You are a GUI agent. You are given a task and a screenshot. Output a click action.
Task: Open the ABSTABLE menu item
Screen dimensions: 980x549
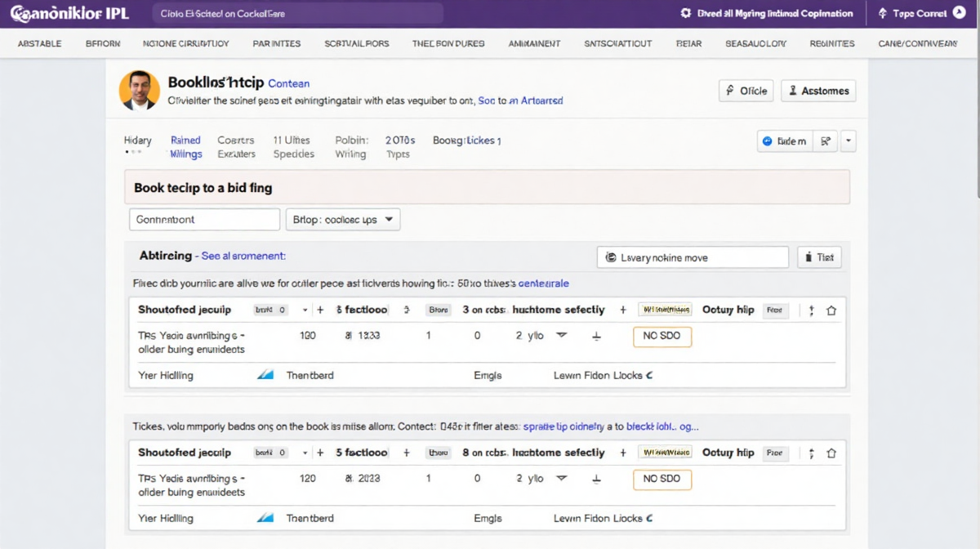39,44
